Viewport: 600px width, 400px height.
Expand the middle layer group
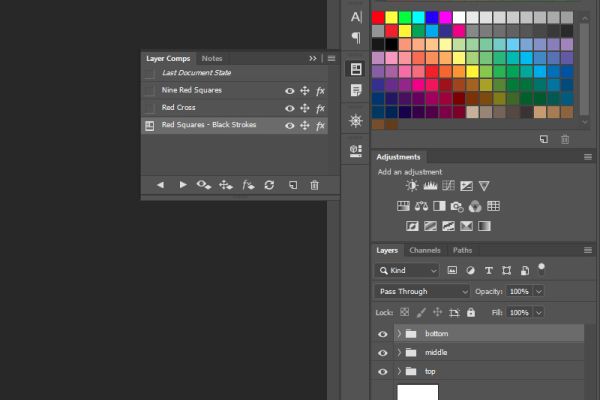tap(399, 352)
